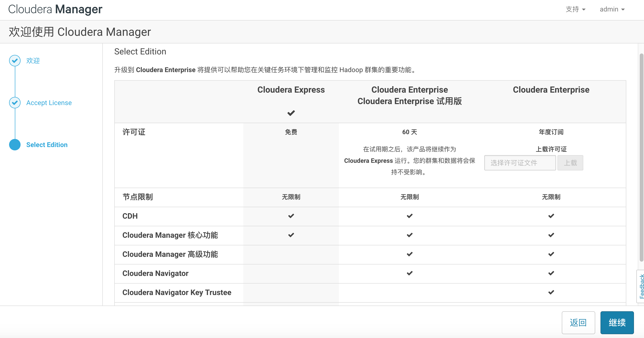The height and width of the screenshot is (338, 644).
Task: Go to the Accept License step
Action: 49,103
